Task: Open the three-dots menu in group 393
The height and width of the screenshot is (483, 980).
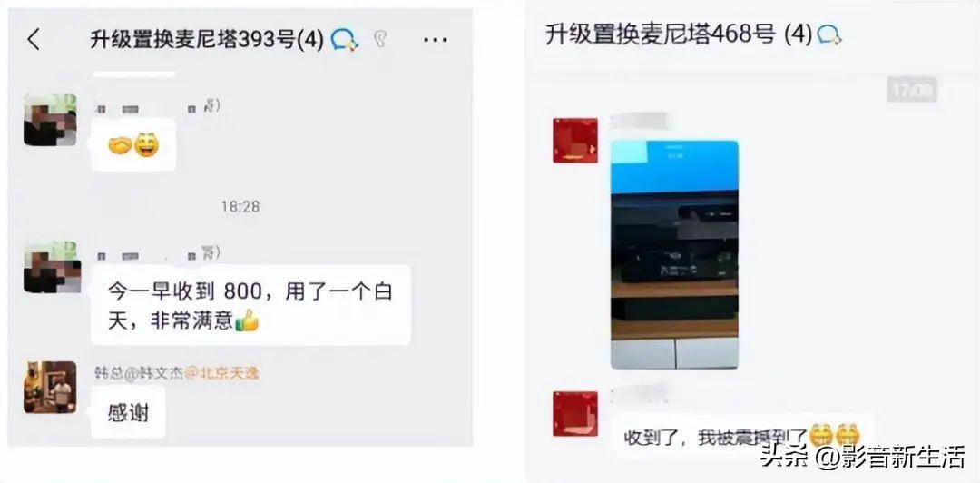Action: click(435, 40)
